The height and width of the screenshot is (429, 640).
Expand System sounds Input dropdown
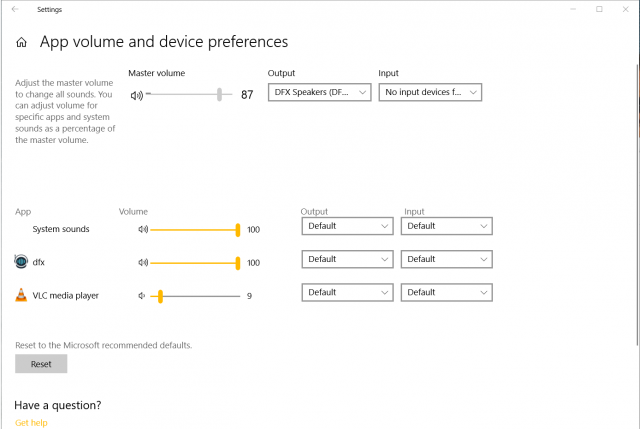446,226
